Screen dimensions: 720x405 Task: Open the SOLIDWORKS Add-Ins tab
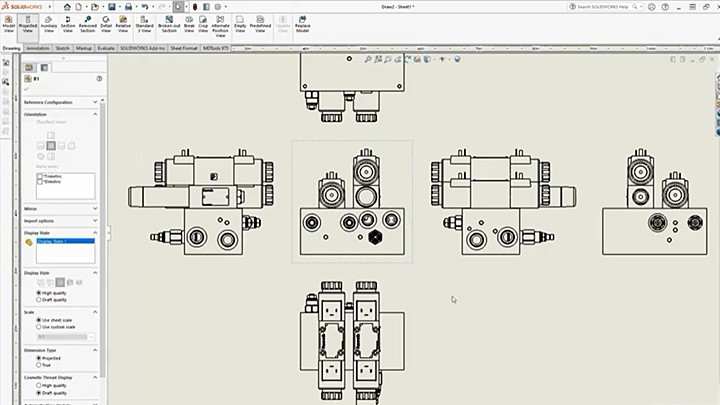[142, 48]
